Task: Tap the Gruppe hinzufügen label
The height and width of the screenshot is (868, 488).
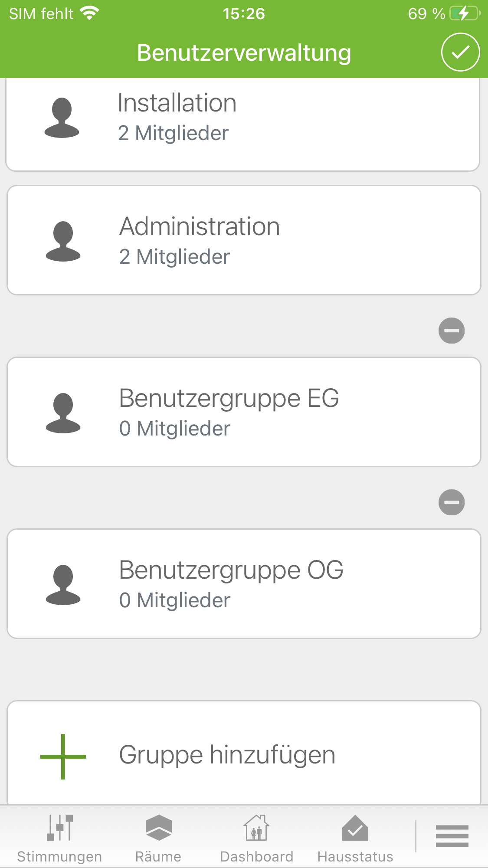Action: pos(227,755)
